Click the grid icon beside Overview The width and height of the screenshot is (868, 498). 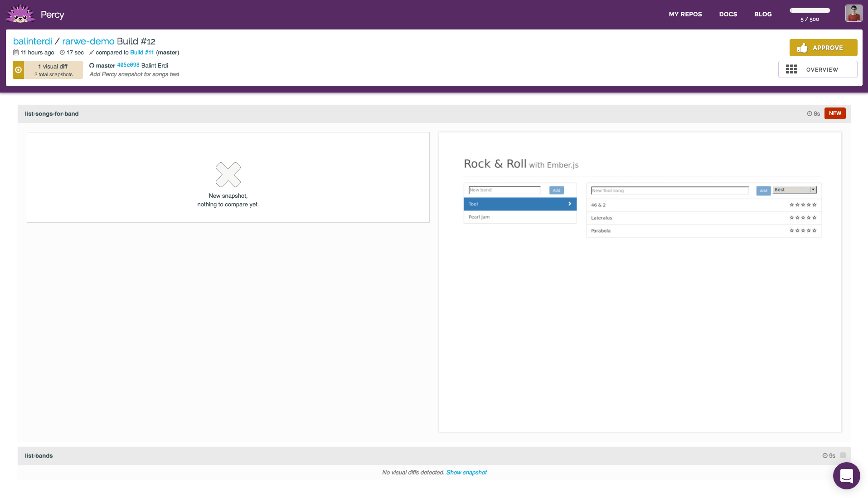(791, 69)
